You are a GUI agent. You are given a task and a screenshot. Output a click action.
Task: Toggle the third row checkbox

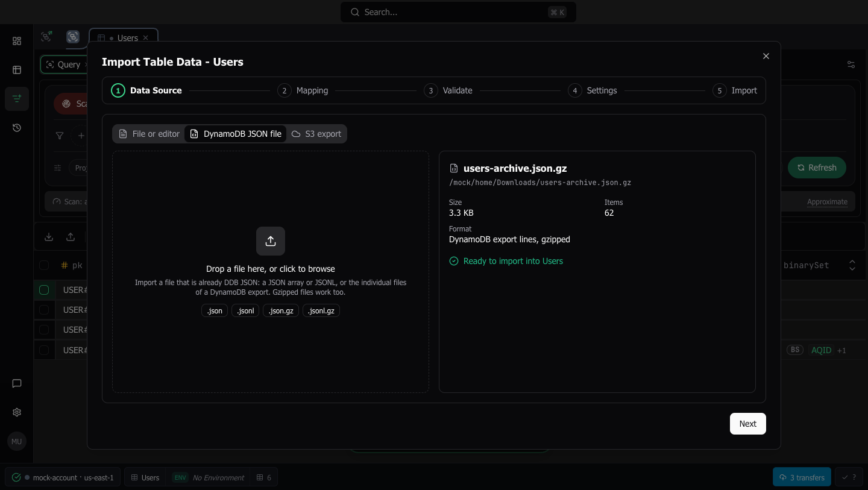pos(44,330)
